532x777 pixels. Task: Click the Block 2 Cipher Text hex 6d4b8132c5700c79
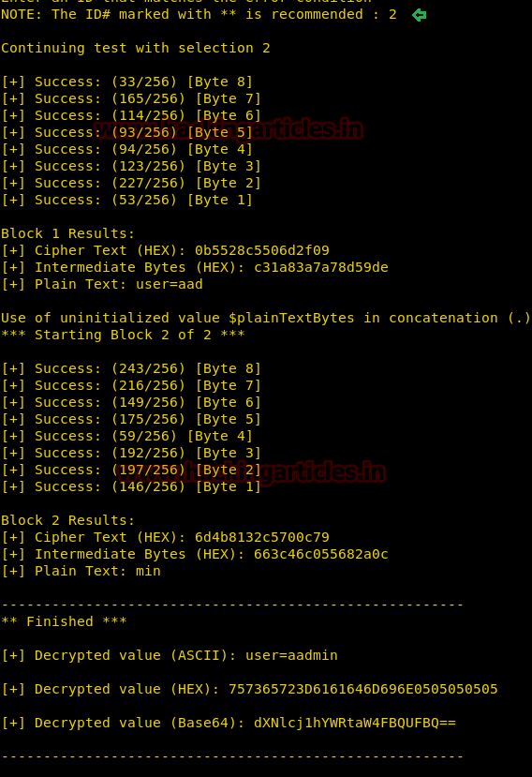[262, 537]
